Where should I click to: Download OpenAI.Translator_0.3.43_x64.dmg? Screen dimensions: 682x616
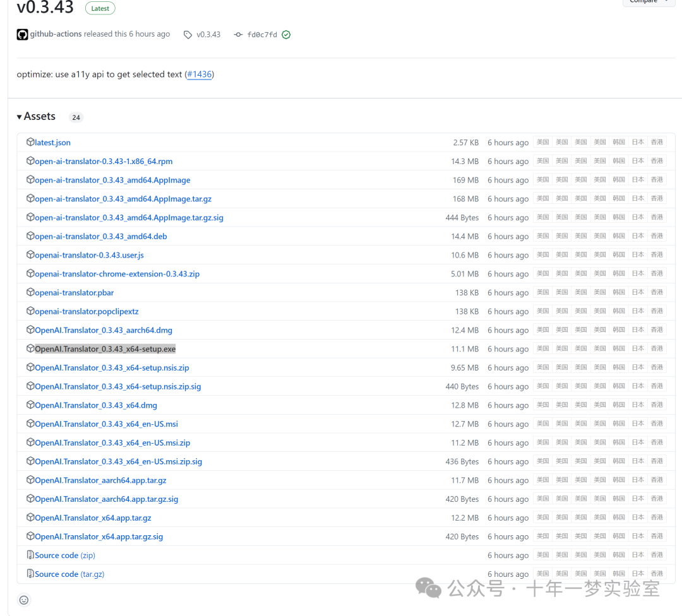point(96,405)
